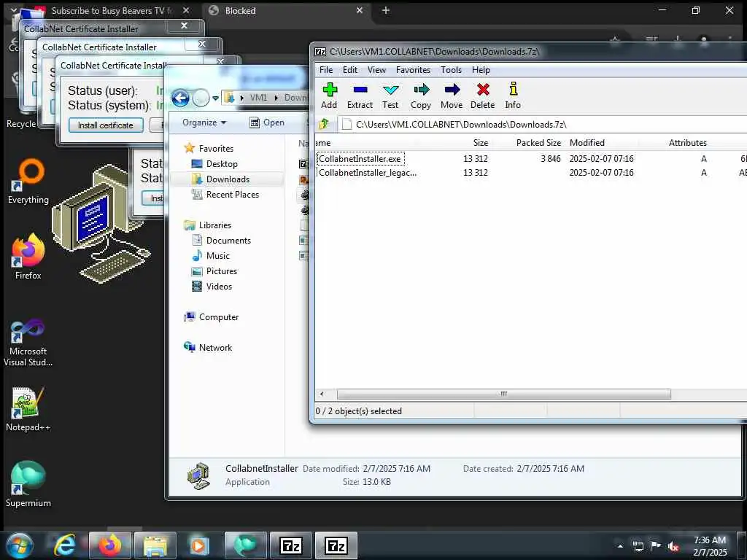Screen dimensions: 747x560
Task: Open the Tools menu in 7-Zip
Action: click(451, 70)
